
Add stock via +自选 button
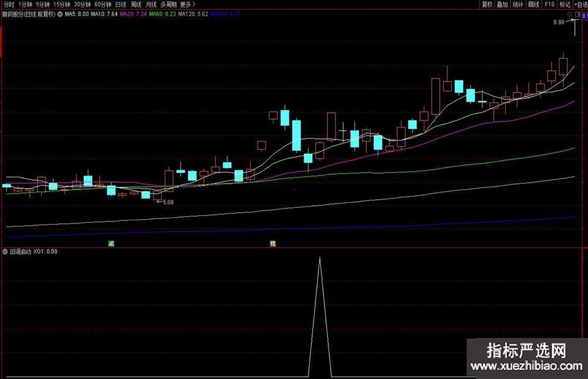(581, 4)
